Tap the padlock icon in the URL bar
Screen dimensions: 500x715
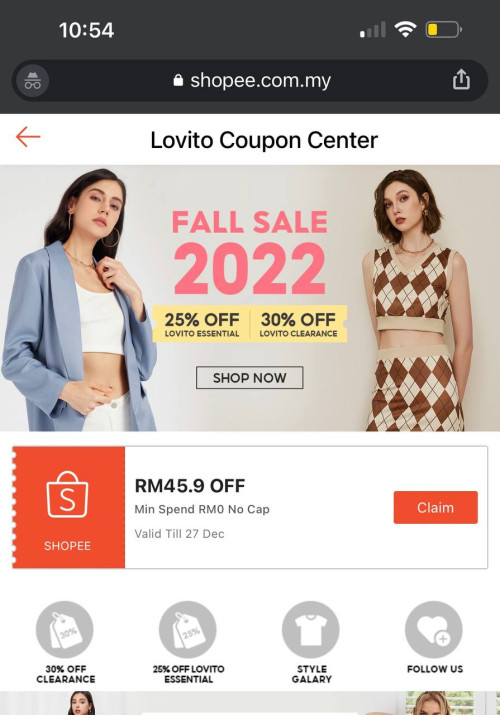(178, 80)
